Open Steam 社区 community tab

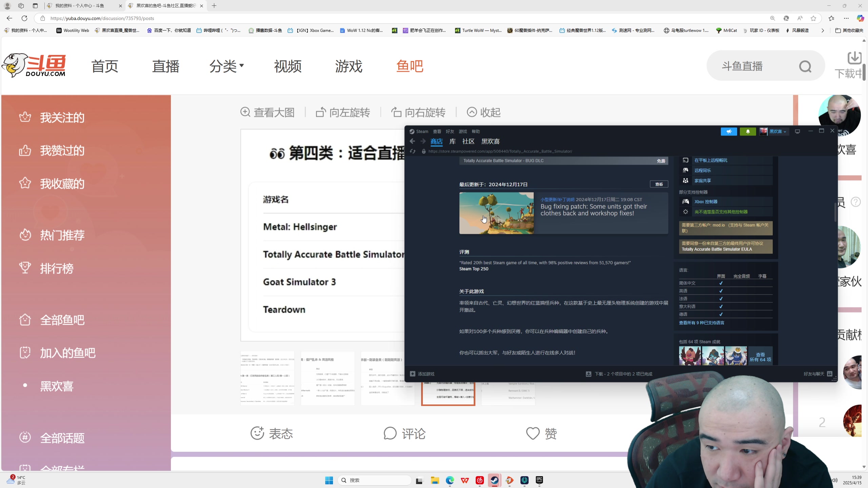(x=468, y=141)
